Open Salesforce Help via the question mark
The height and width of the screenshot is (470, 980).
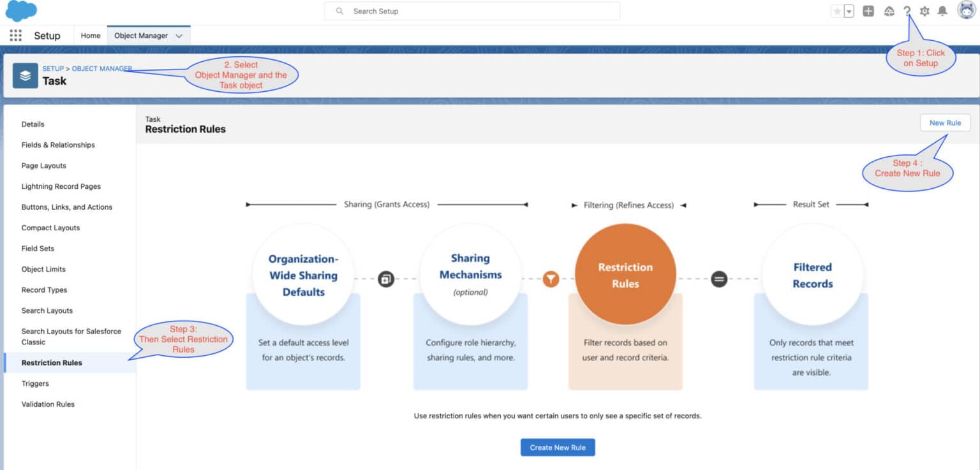point(907,11)
